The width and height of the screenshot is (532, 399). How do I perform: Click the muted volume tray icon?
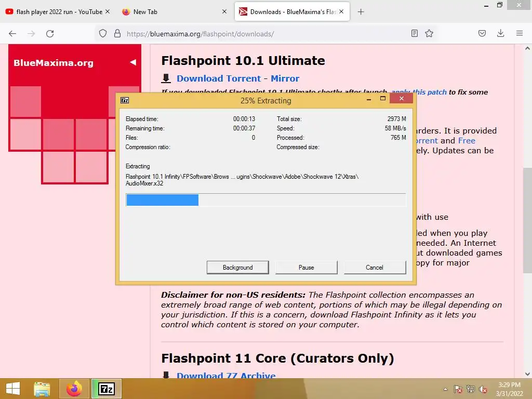coord(483,389)
